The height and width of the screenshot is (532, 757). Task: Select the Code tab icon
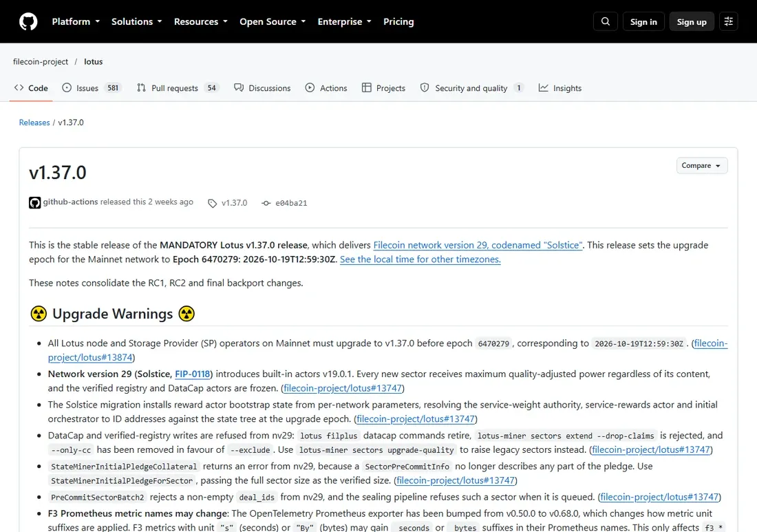19,88
